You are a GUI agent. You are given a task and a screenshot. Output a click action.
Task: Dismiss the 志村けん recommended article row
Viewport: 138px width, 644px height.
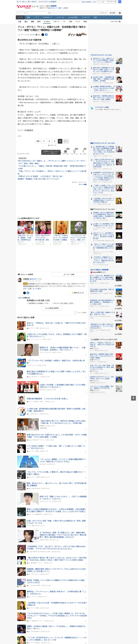(x=86, y=329)
